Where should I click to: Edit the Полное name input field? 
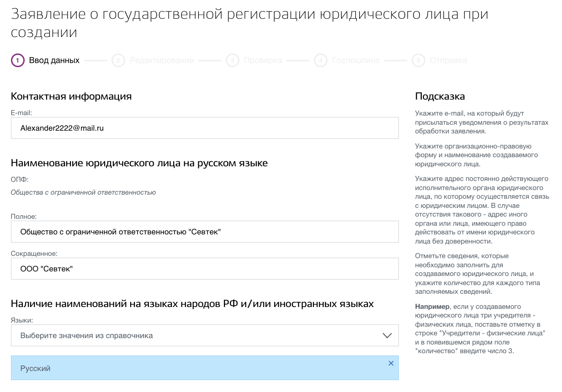point(205,232)
